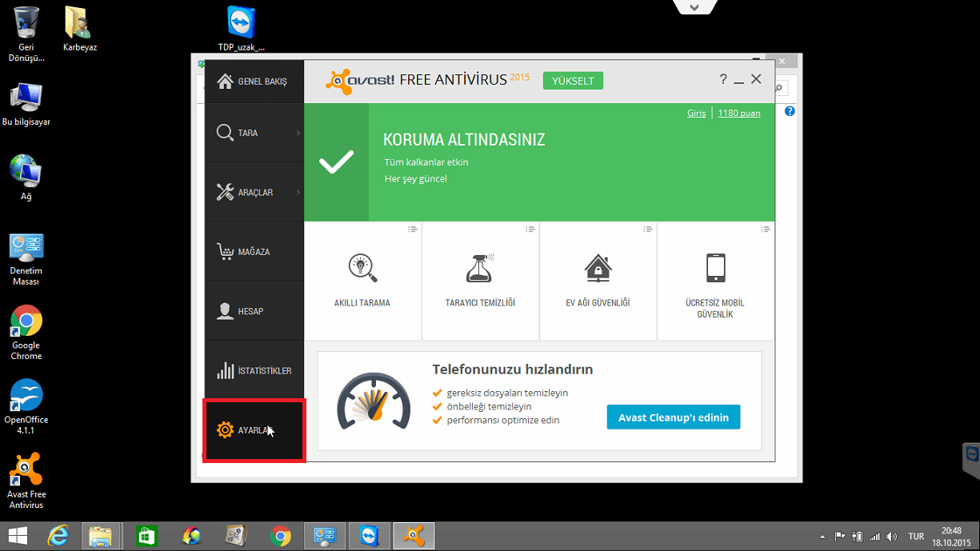Launch Tarayıcı Temizliği browser cleanup
The height and width of the screenshot is (551, 980).
coord(480,281)
